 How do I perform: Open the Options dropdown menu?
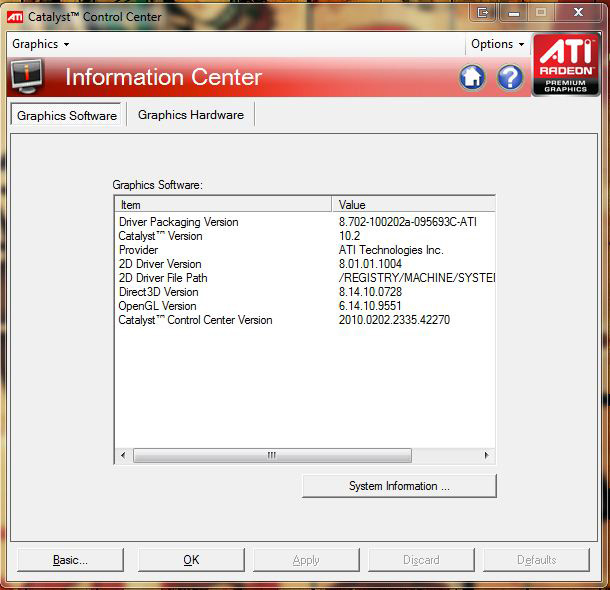pos(498,44)
